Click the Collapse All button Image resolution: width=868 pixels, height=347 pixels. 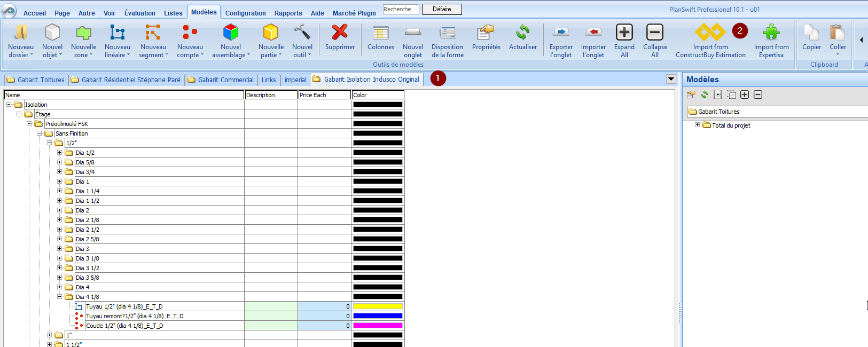tap(655, 33)
